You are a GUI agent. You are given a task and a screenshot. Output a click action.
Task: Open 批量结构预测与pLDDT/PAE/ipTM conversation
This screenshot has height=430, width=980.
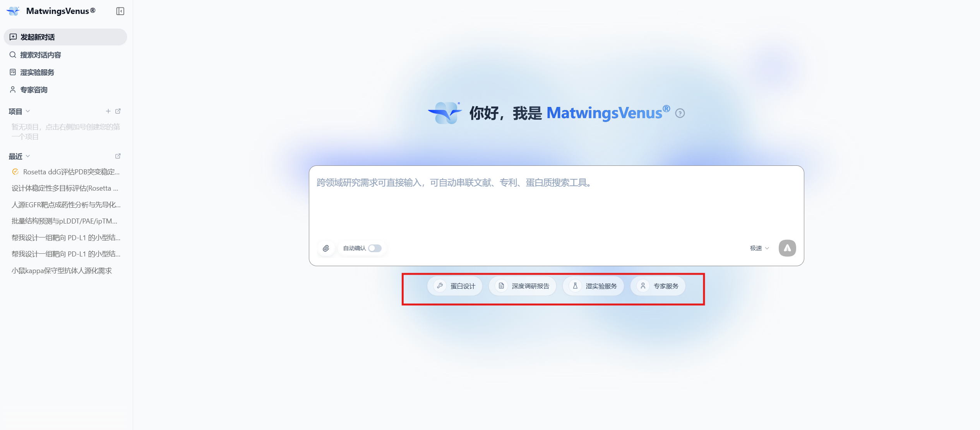(65, 221)
